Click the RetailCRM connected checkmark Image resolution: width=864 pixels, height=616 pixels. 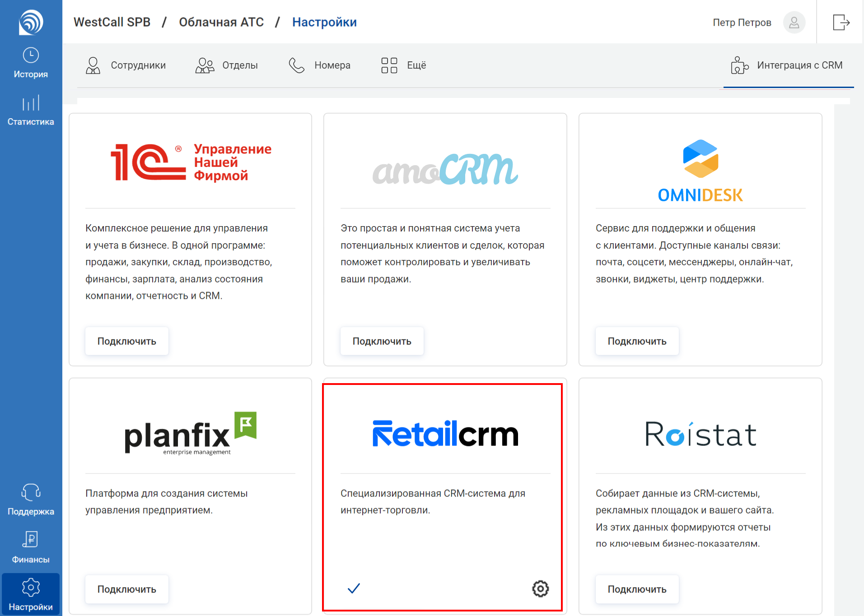click(x=354, y=588)
